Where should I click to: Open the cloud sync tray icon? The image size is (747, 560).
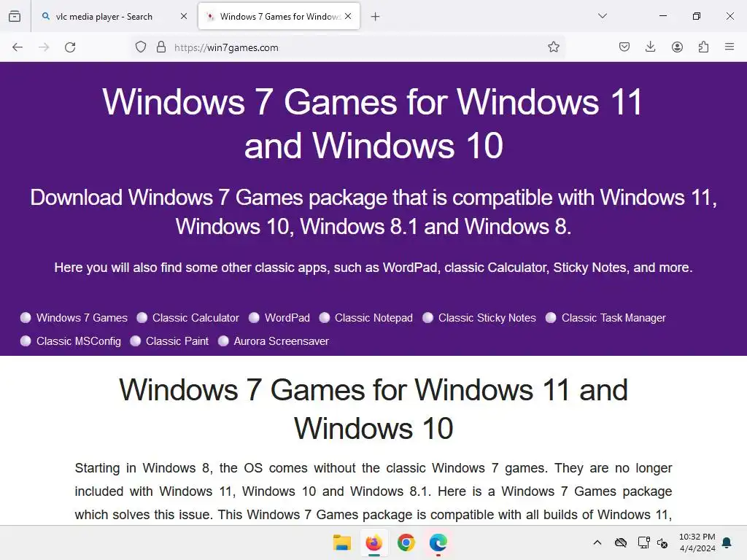point(620,542)
